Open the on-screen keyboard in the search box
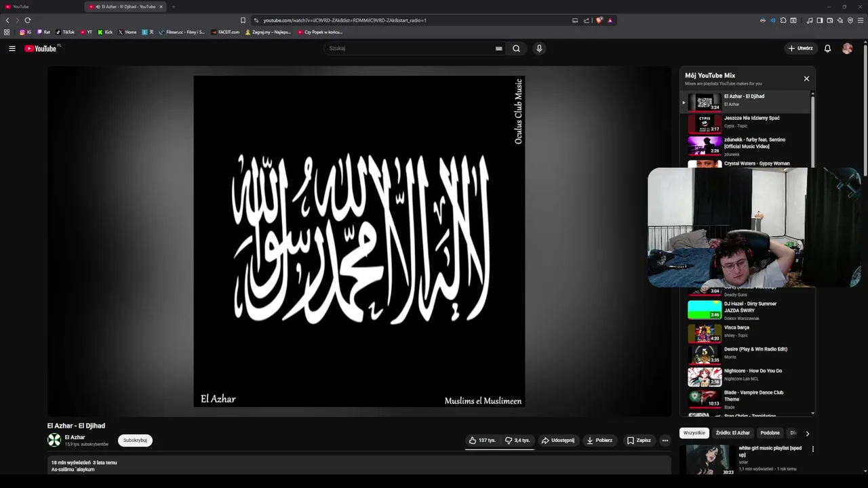Image resolution: width=868 pixels, height=488 pixels. 498,48
